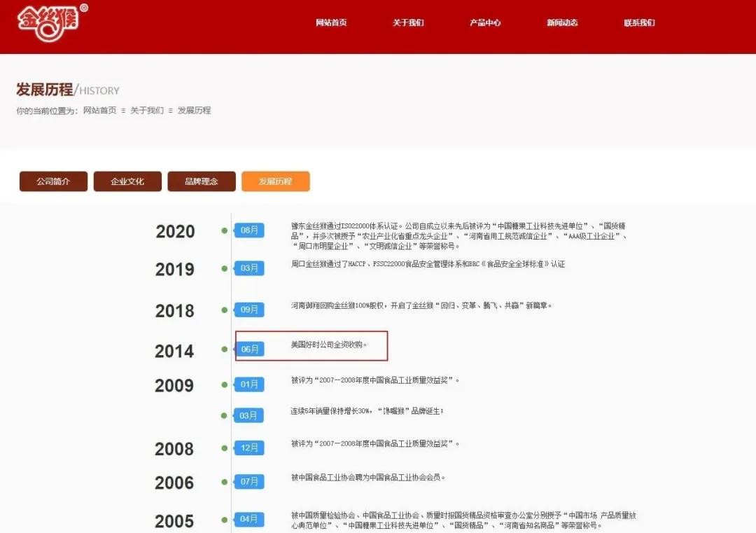Click breadcrumb link 发展历程
756x533 pixels.
click(195, 111)
